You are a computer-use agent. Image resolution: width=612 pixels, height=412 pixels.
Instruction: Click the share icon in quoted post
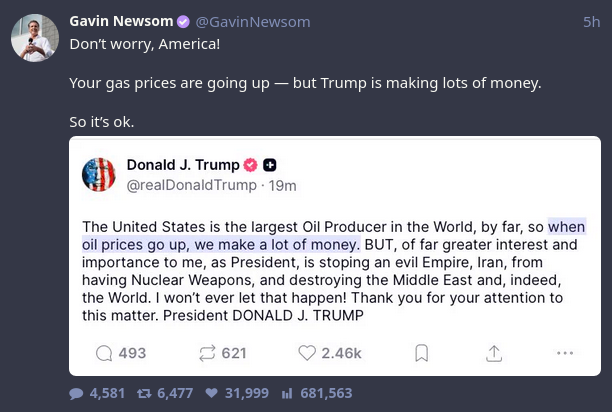tap(493, 353)
